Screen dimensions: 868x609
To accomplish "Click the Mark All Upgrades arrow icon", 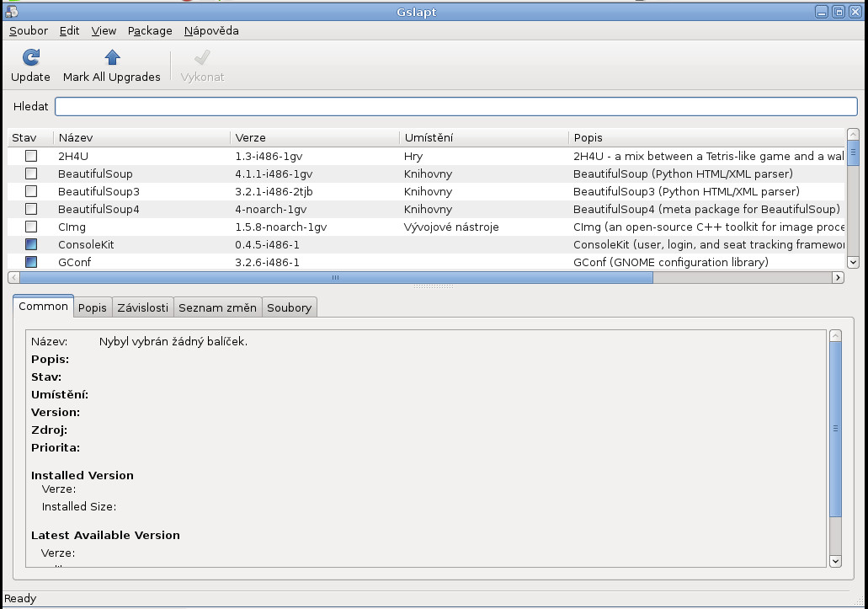I will (112, 57).
